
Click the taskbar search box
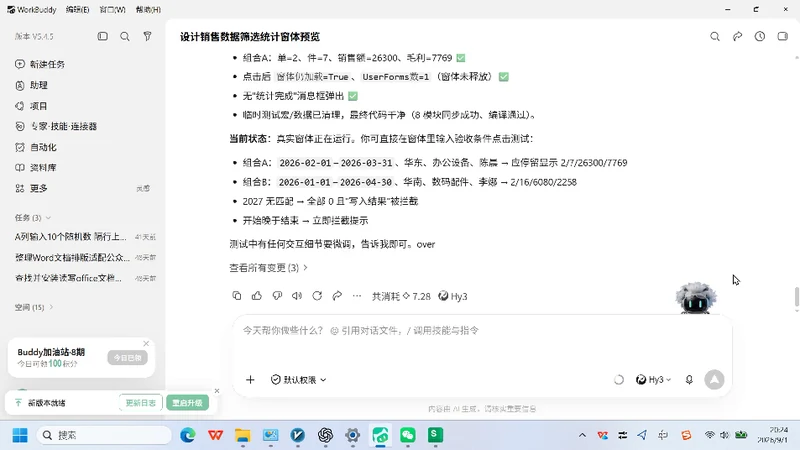click(104, 435)
